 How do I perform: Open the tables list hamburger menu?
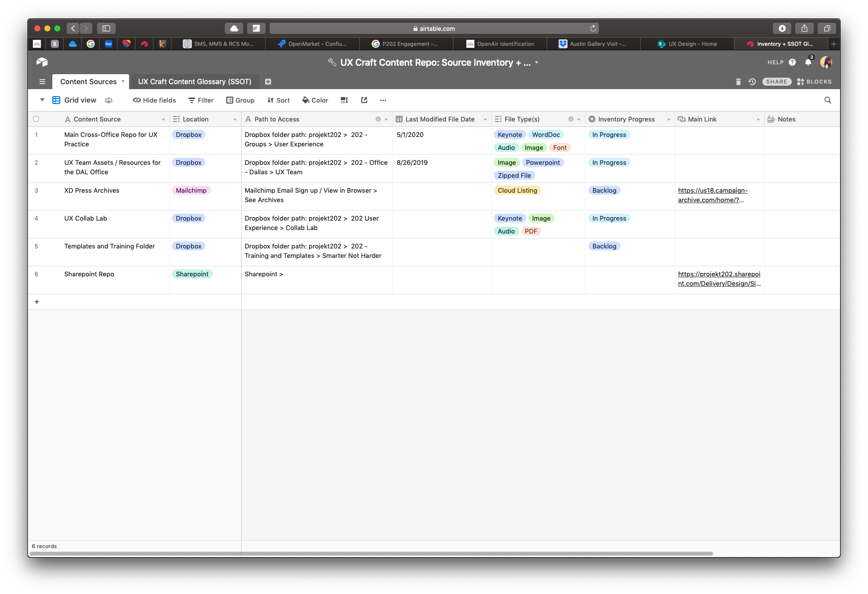click(42, 82)
